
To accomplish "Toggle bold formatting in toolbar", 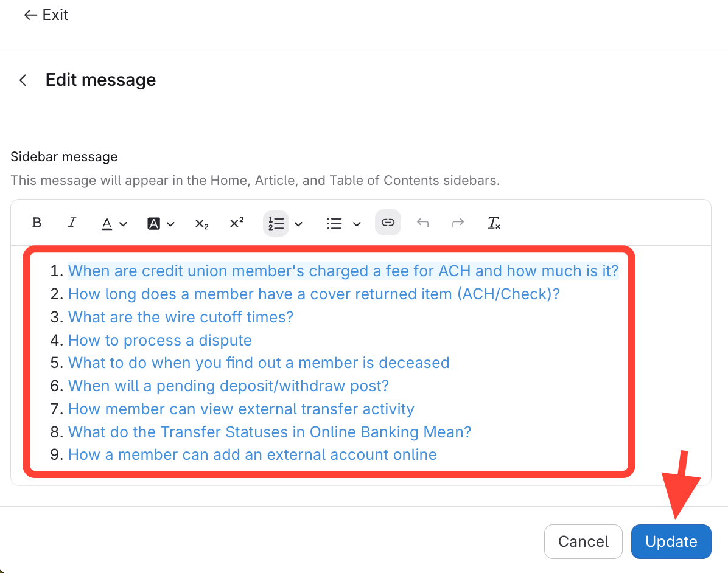I will [37, 223].
